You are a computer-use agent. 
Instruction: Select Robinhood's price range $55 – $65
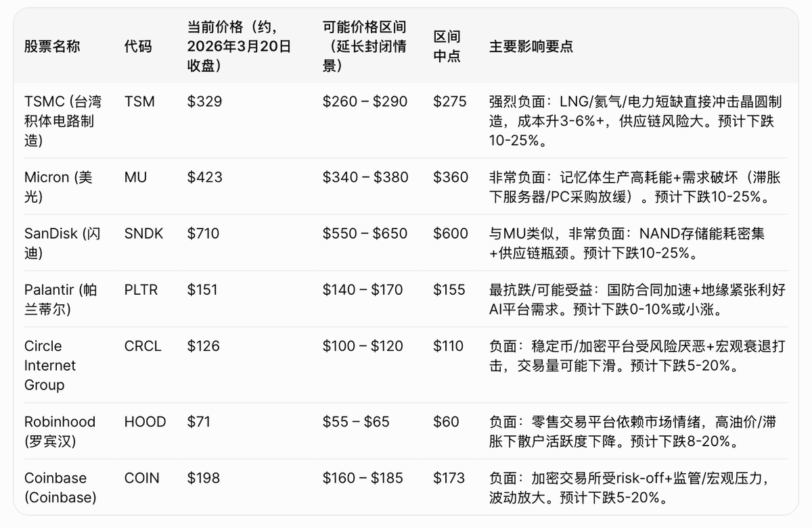(x=356, y=422)
